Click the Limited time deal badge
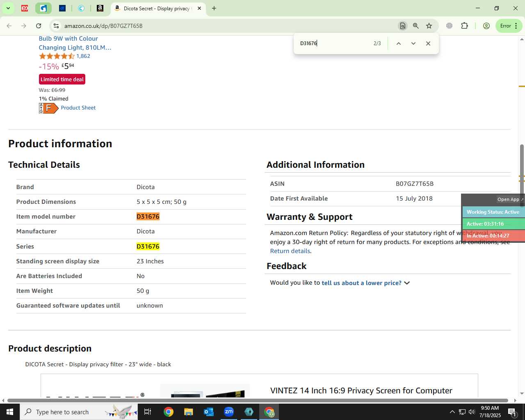The width and height of the screenshot is (525, 420). tap(62, 79)
